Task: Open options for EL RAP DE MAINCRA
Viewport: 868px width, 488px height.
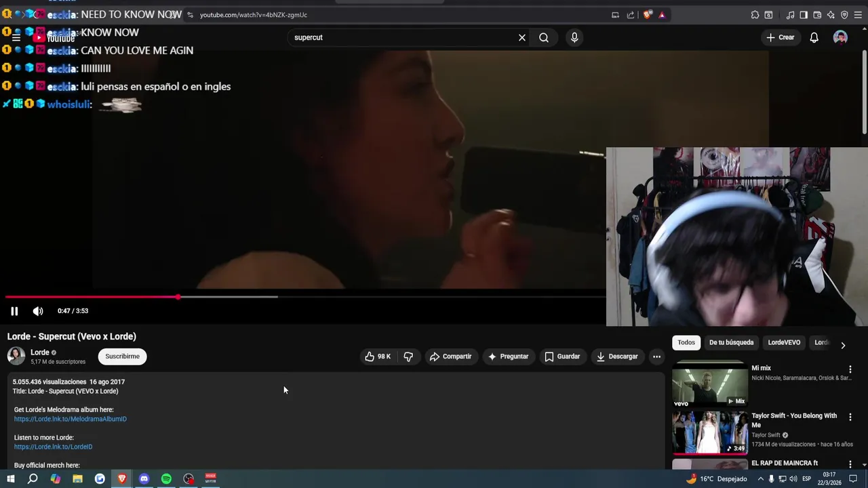Action: [x=850, y=464]
